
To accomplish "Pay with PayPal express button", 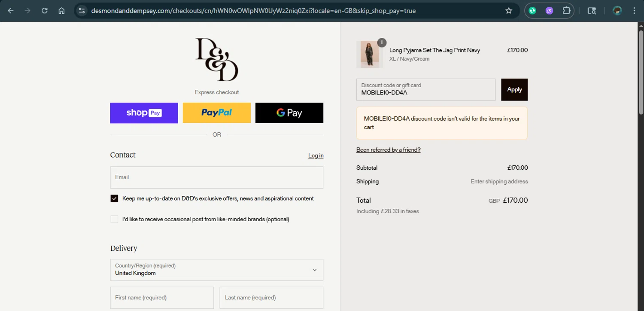I will 216,113.
